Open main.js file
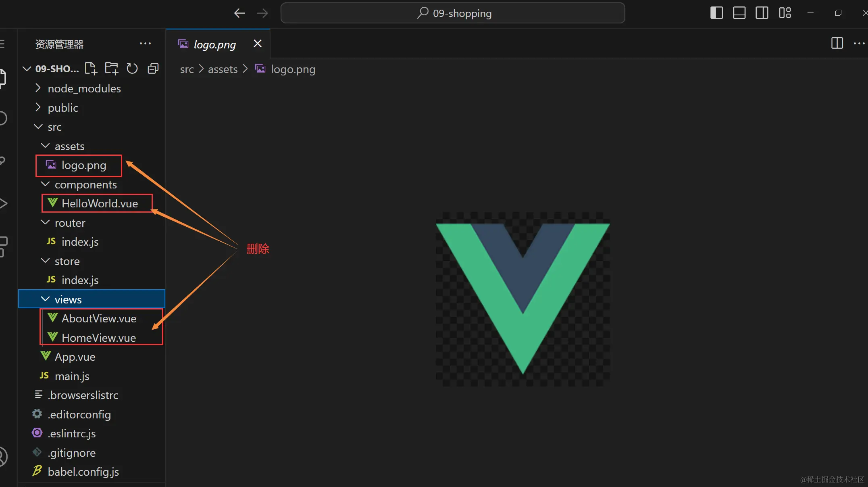The image size is (868, 487). (x=92, y=376)
